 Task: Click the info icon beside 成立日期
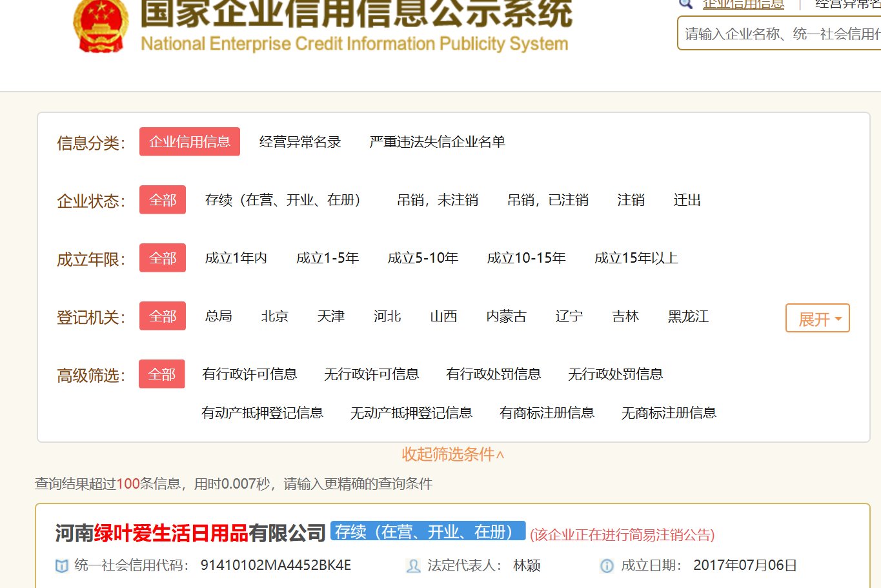[x=607, y=565]
